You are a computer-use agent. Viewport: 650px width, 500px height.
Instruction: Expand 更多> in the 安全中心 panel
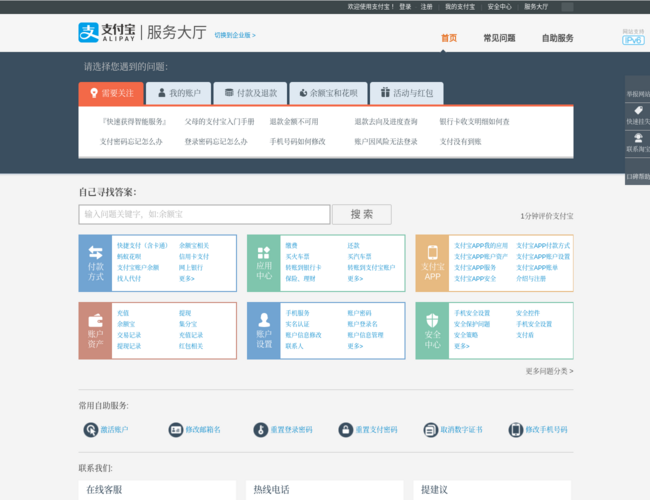(462, 346)
